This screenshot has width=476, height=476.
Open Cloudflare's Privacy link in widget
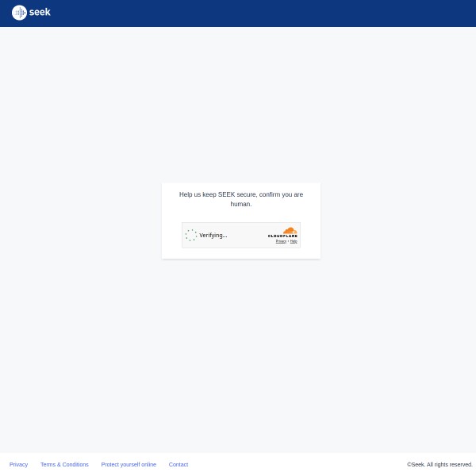pos(281,241)
